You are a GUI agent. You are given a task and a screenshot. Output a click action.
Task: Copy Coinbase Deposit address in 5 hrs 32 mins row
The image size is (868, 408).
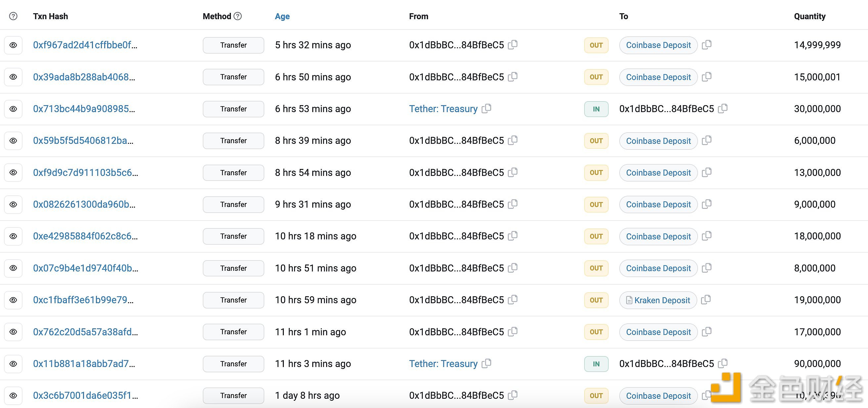point(707,45)
